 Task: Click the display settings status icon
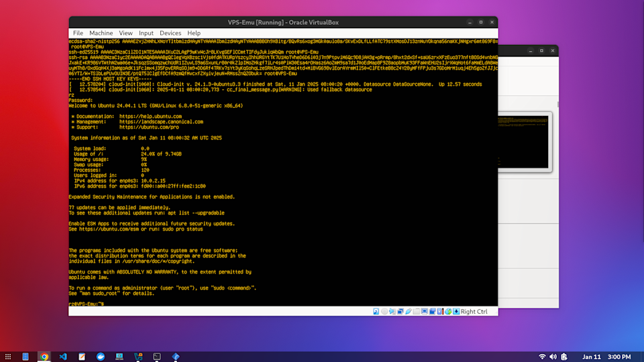point(424,312)
